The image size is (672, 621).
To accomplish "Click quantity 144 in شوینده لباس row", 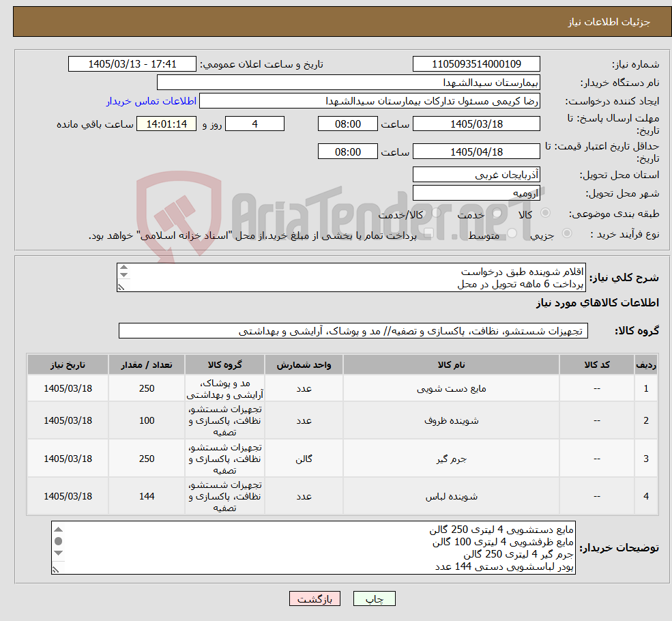I will click(x=147, y=496).
